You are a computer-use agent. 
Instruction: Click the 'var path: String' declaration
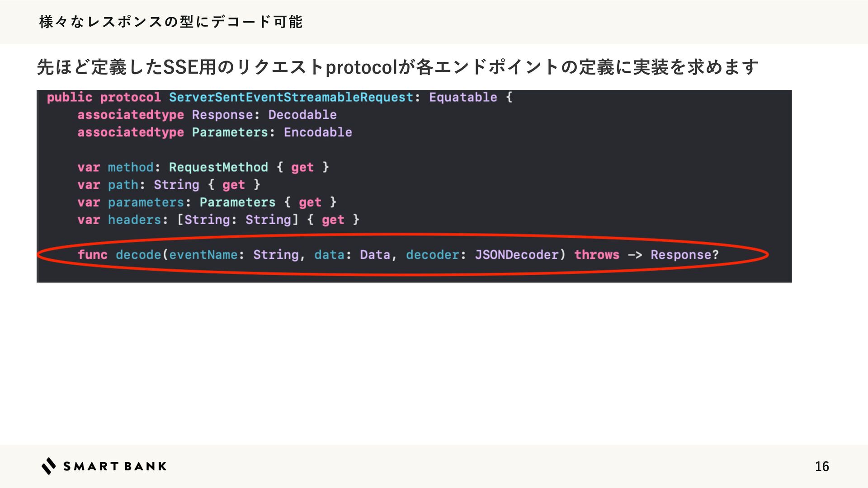[168, 185]
